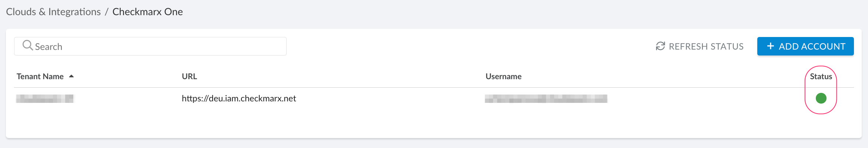The image size is (868, 148).
Task: Click the Tenant Name sort arrow
Action: tap(71, 76)
